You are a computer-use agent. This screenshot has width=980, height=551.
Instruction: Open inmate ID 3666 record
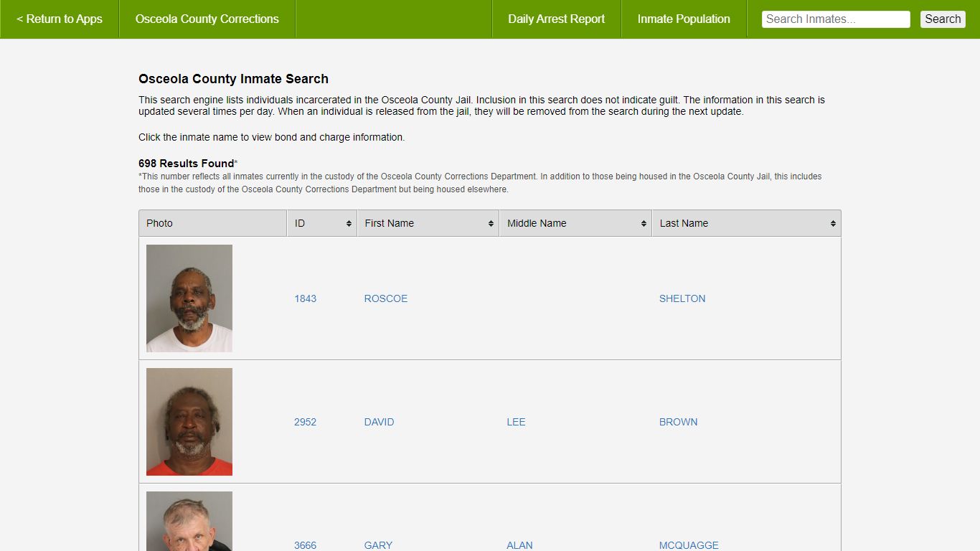click(305, 545)
